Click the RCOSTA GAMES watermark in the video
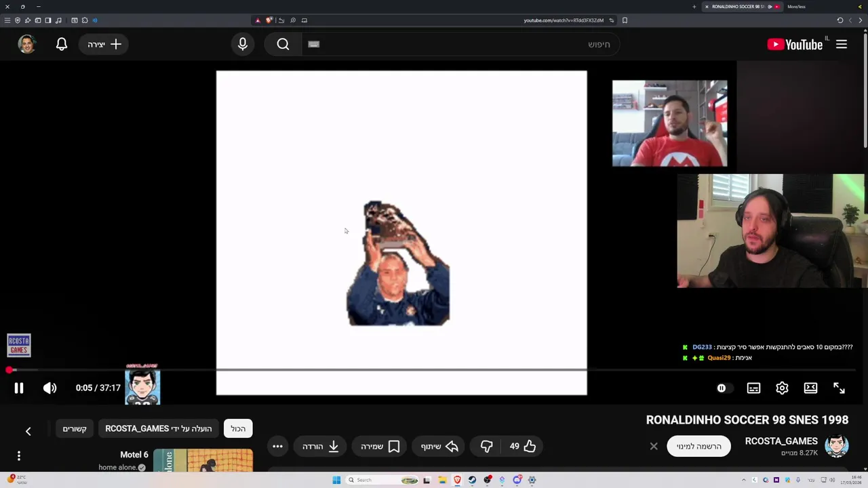Screen dimensions: 868x488 (x=19, y=345)
